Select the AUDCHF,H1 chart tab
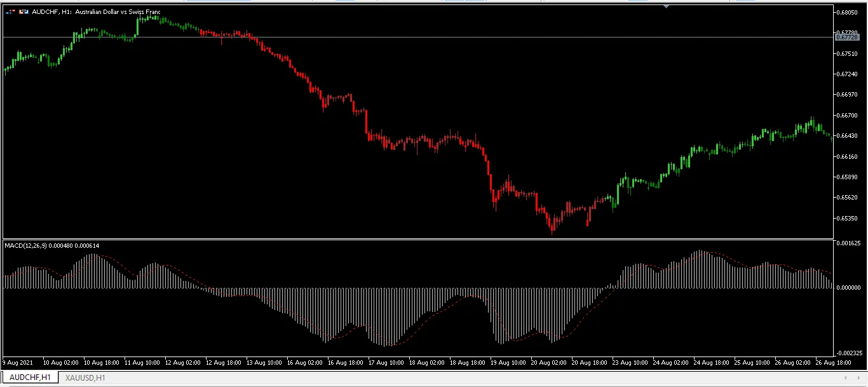The height and width of the screenshot is (387, 868). (x=29, y=377)
